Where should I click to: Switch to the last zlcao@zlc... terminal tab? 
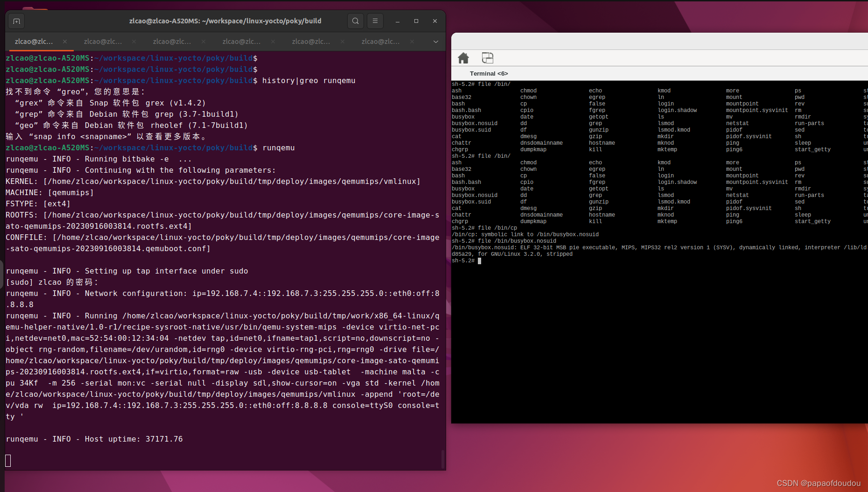(381, 42)
